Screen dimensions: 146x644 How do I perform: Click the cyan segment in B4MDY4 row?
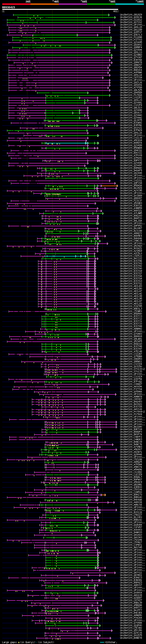(67, 143)
